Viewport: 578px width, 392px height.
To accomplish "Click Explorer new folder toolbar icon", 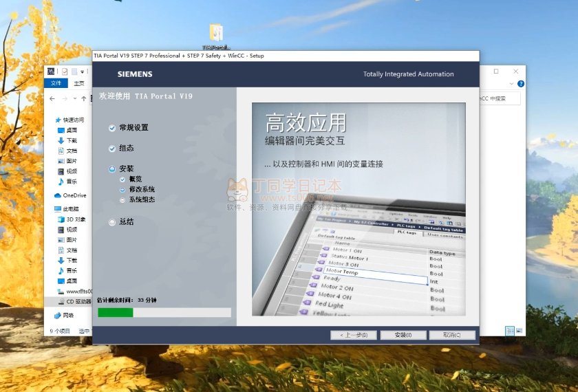I will tap(74, 72).
